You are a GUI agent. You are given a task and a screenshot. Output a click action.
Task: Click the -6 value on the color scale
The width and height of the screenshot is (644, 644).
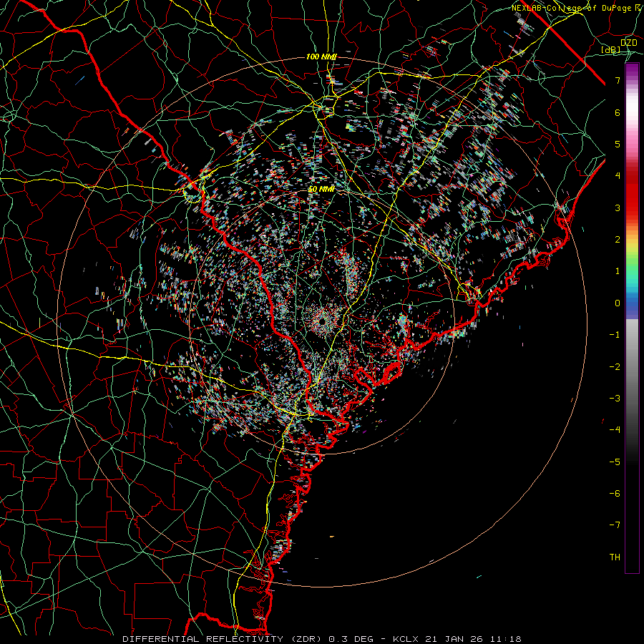(x=615, y=494)
